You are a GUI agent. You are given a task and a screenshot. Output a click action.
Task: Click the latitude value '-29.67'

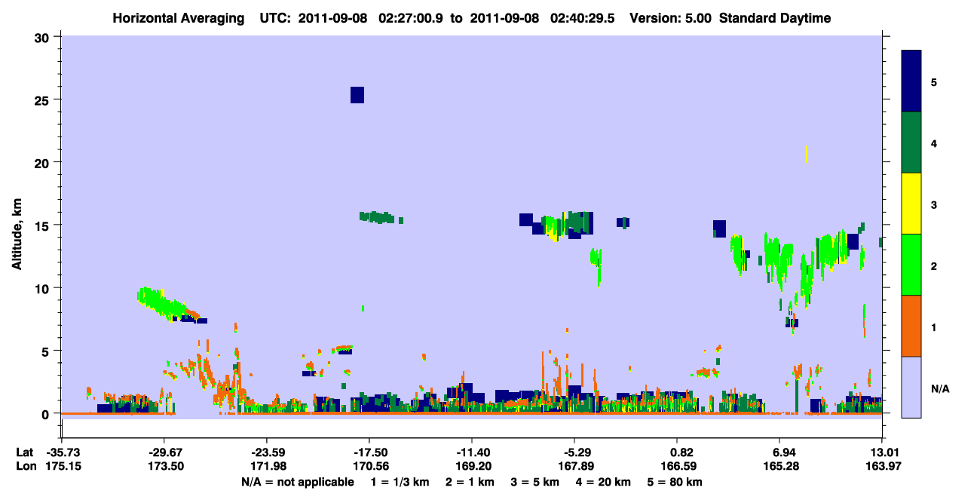click(x=164, y=452)
